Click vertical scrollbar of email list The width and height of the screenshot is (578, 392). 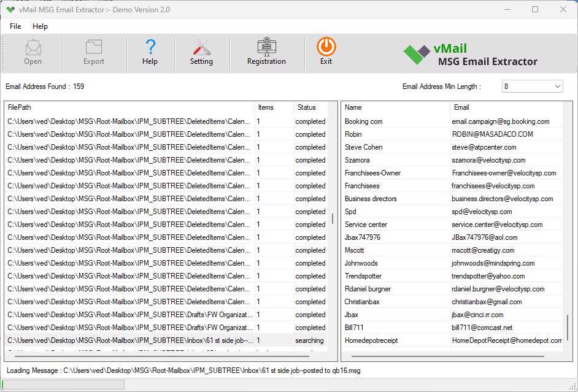point(568,327)
